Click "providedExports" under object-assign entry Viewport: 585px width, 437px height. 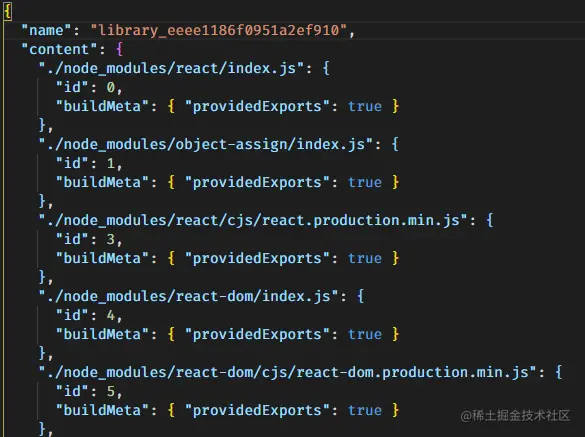pyautogui.click(x=257, y=182)
